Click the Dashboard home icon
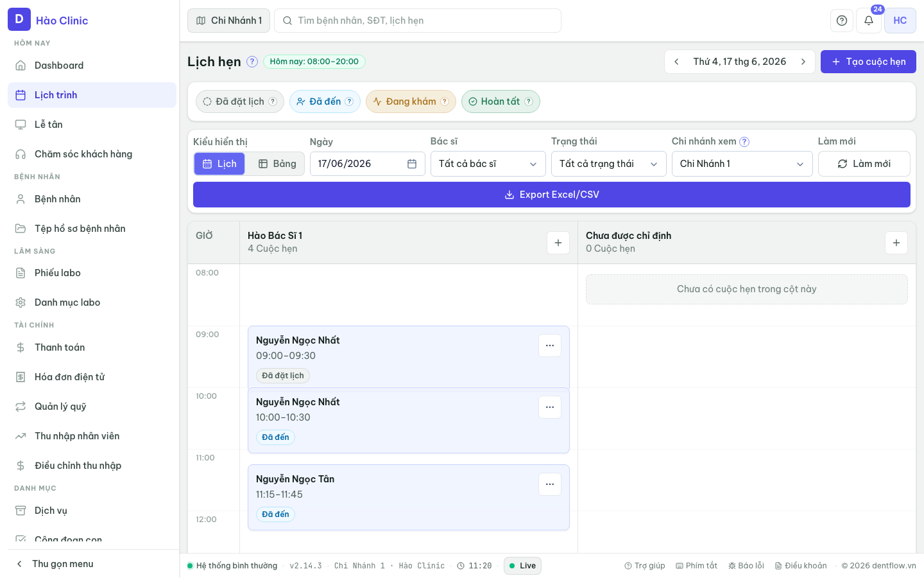This screenshot has width=924, height=578. point(21,66)
